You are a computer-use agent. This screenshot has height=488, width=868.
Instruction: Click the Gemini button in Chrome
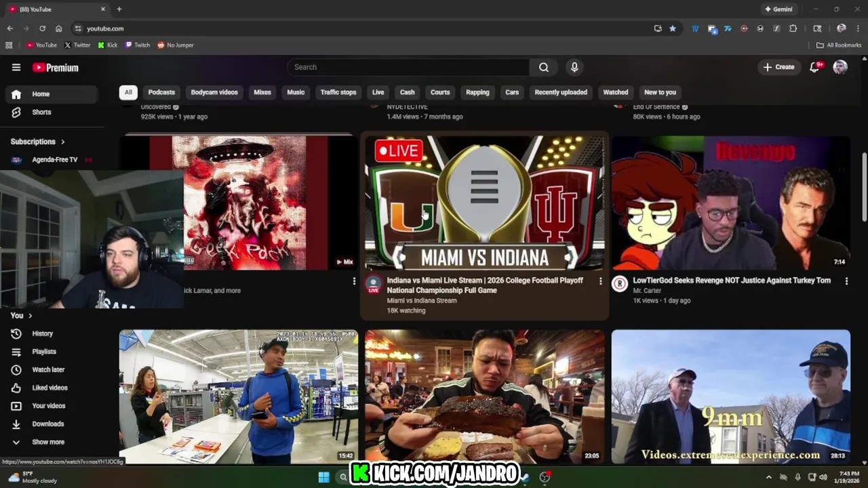778,9
